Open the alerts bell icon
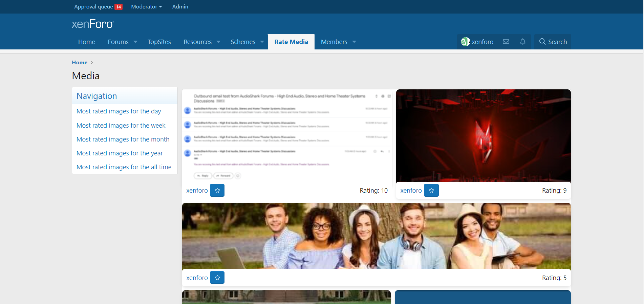 (523, 42)
